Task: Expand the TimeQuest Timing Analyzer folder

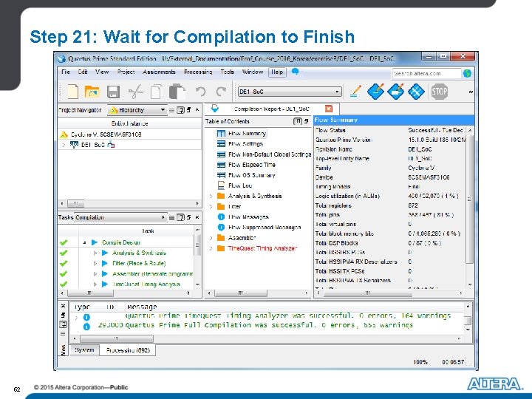Action: click(211, 248)
